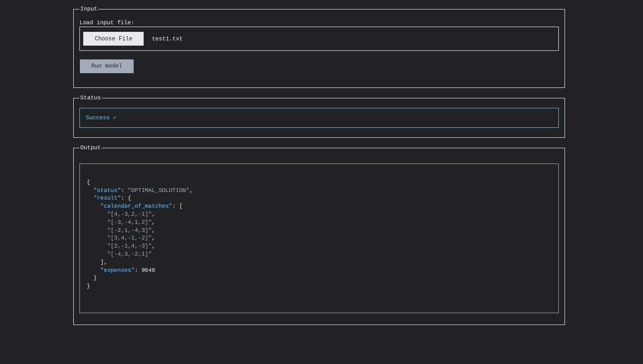This screenshot has height=364, width=643.
Task: Click the row "[-2,1,-4,3]"
Action: point(129,230)
